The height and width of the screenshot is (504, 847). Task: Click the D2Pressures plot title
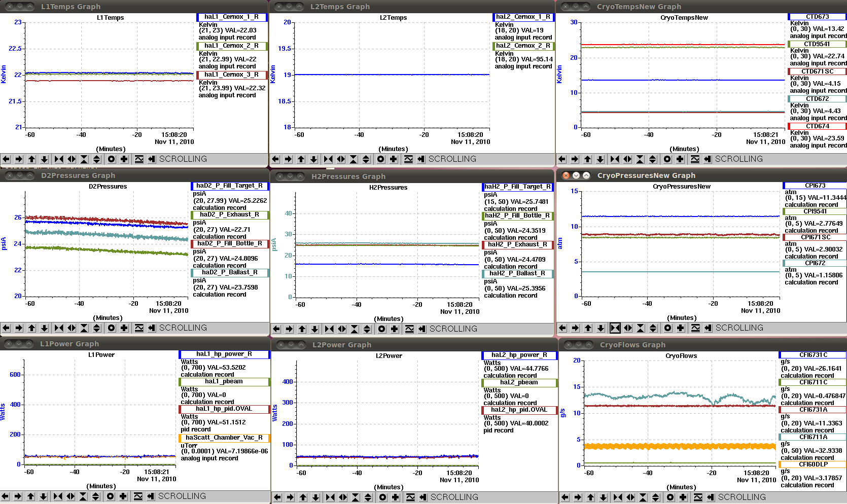[108, 187]
